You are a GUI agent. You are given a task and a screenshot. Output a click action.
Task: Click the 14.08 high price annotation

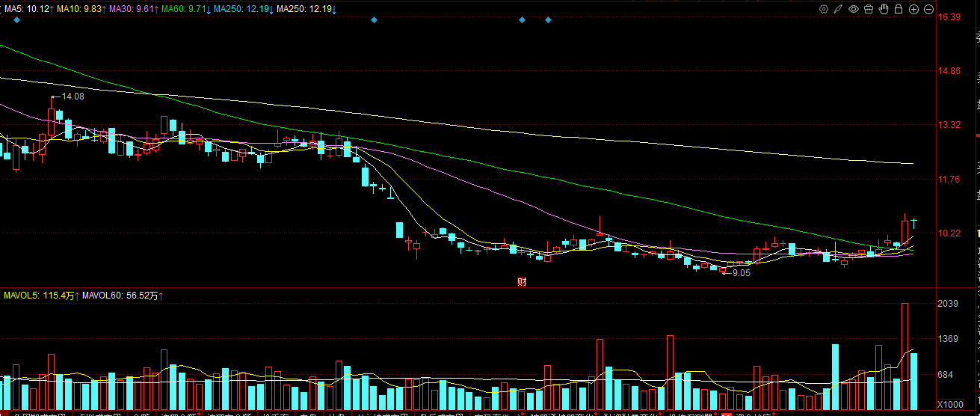(x=73, y=97)
